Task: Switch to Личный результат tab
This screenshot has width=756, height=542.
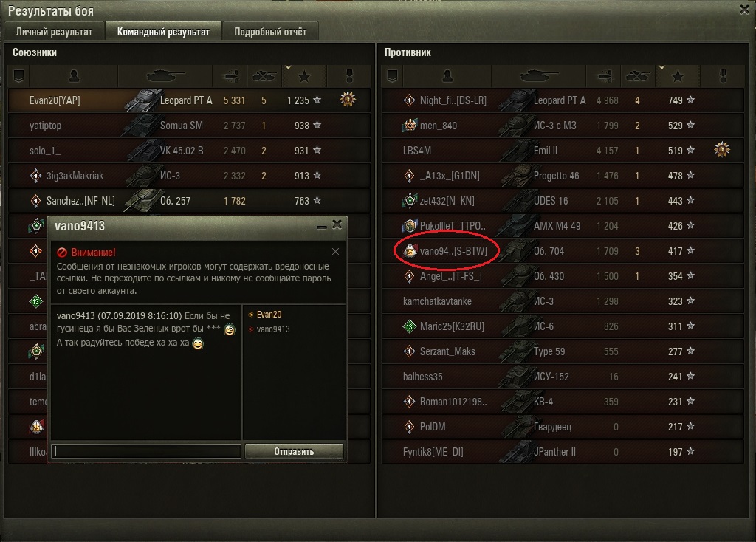Action: click(54, 32)
